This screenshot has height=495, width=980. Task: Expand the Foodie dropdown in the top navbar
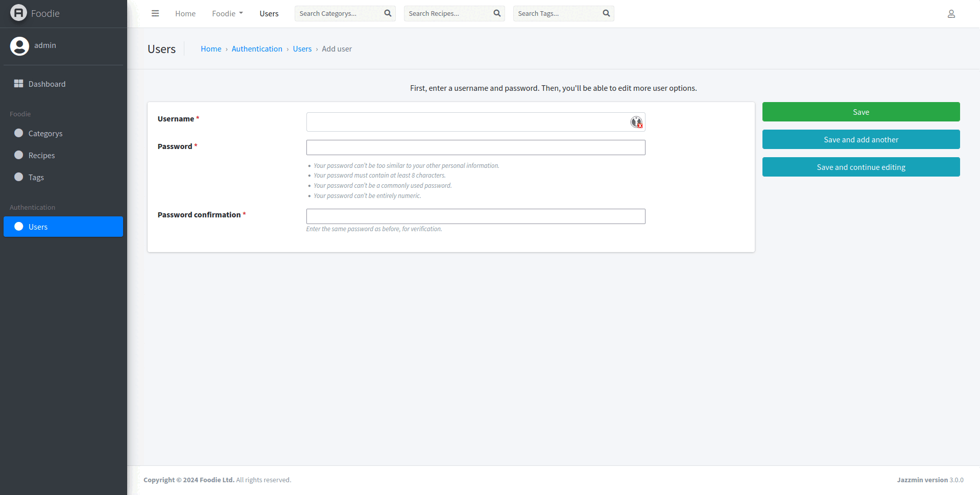click(x=227, y=13)
